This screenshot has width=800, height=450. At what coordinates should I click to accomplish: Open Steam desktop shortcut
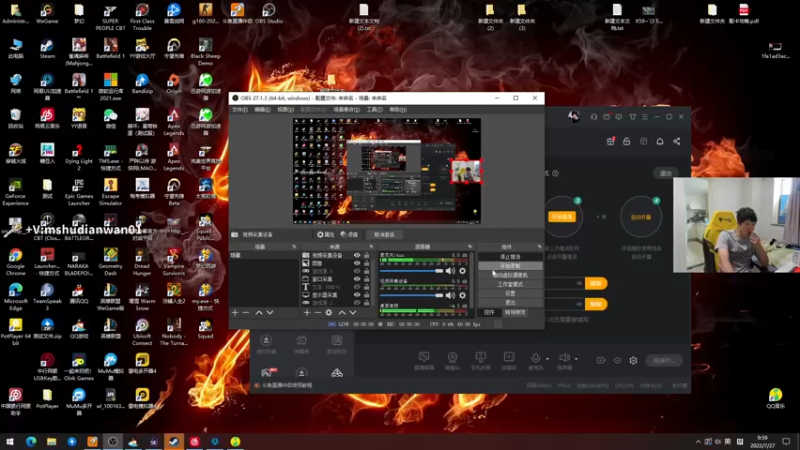[47, 48]
